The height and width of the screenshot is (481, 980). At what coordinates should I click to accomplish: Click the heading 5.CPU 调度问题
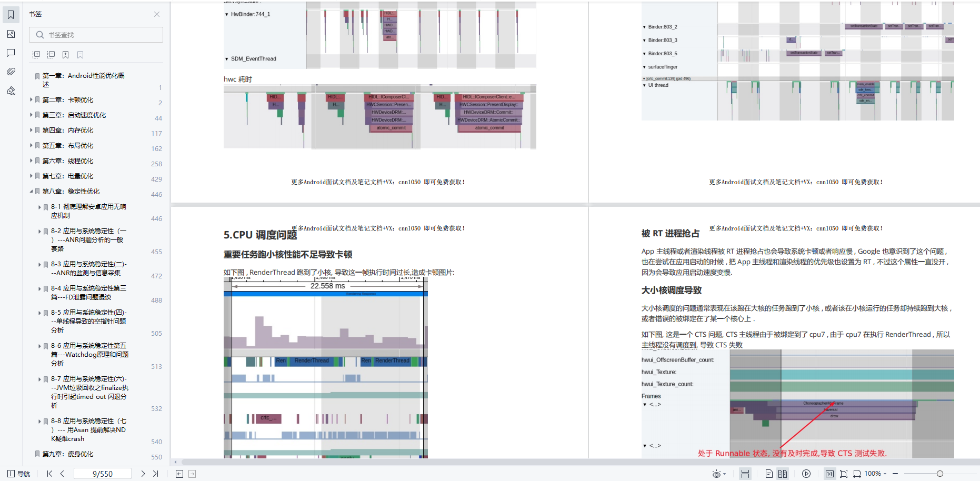coord(260,235)
